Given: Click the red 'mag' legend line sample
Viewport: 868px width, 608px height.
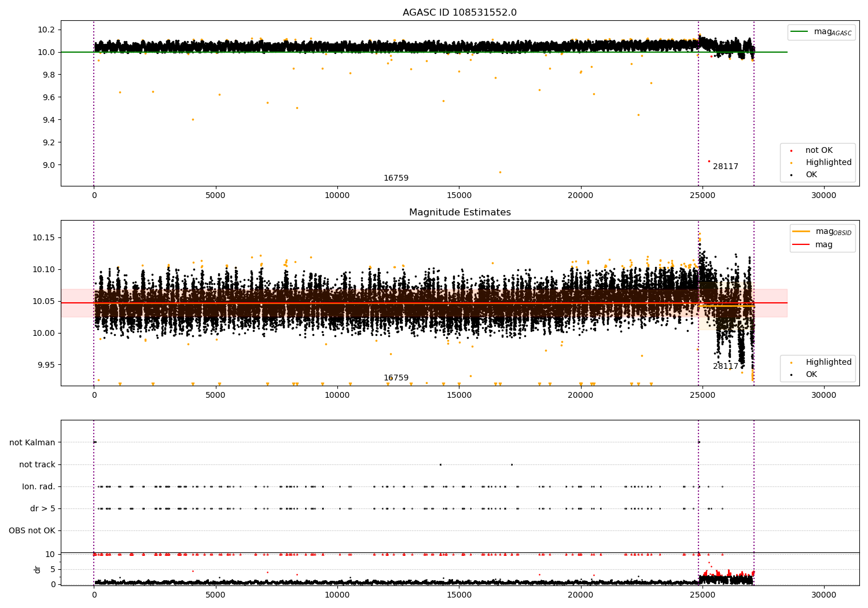Looking at the screenshot, I should point(801,245).
